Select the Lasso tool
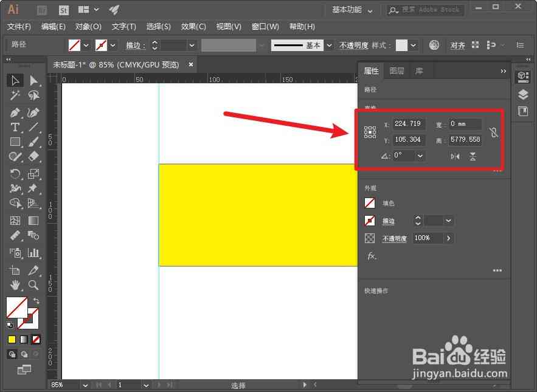The height and width of the screenshot is (392, 537). 33,95
